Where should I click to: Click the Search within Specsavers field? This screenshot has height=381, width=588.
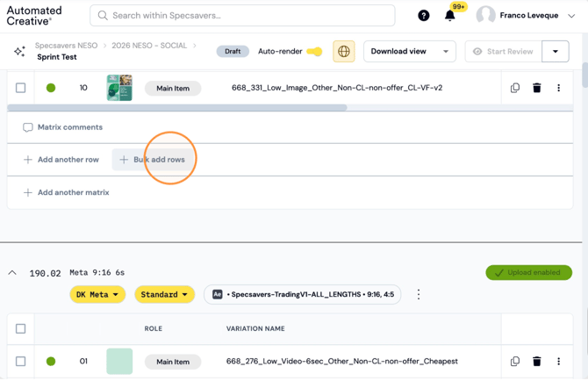[242, 16]
